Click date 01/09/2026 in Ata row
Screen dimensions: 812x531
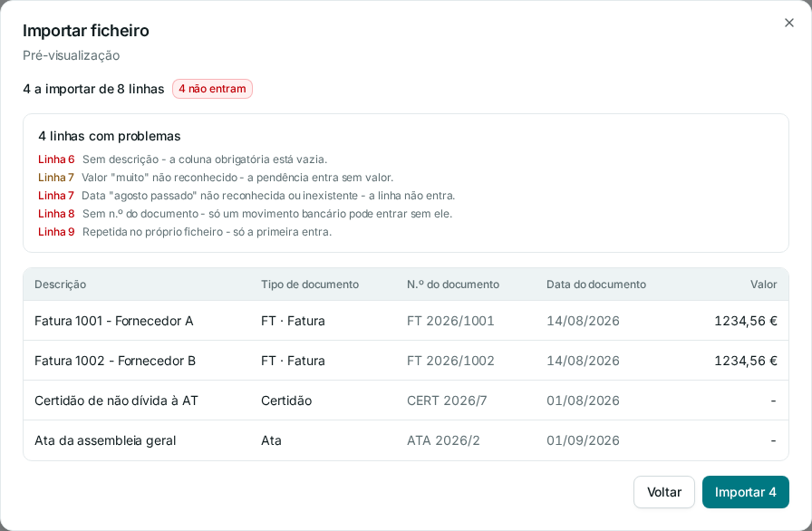(x=583, y=440)
